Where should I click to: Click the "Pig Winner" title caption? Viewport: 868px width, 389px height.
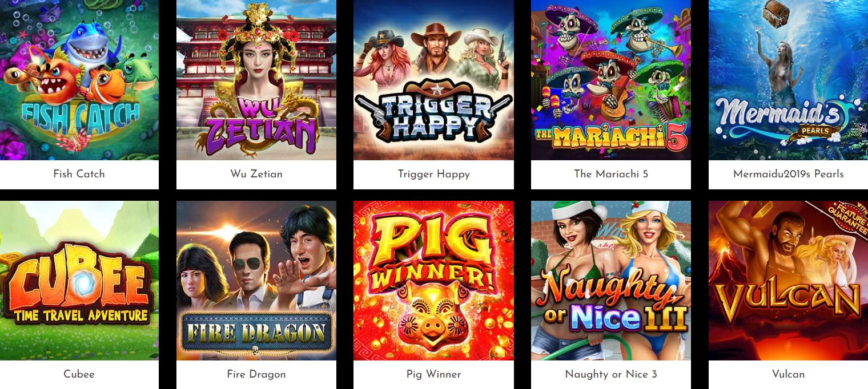click(433, 374)
